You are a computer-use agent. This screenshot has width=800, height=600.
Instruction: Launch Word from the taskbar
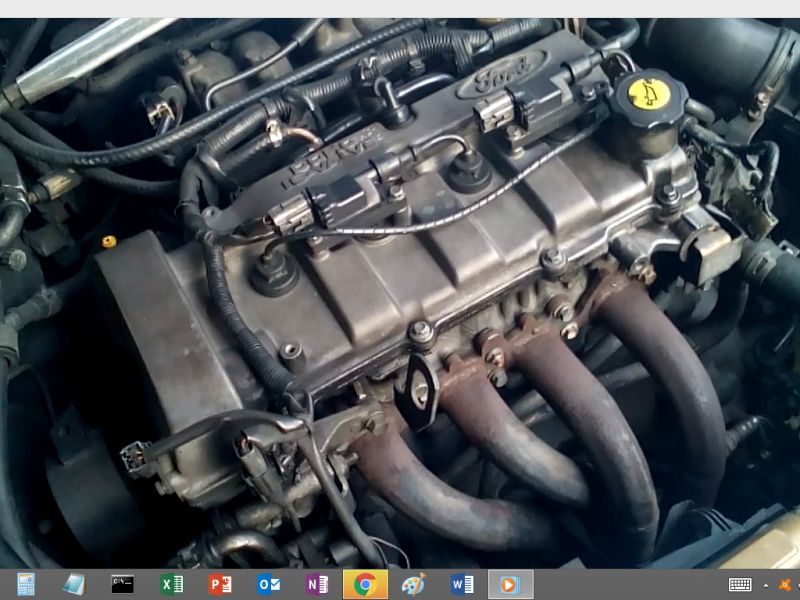462,584
